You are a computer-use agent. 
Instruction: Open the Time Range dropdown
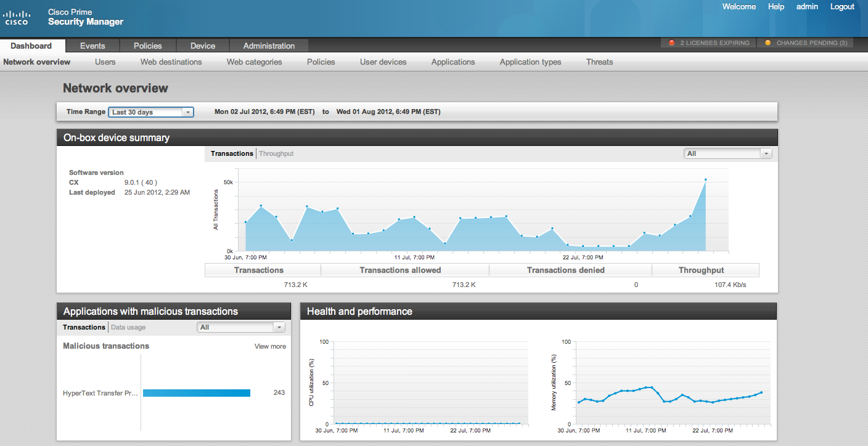(x=151, y=112)
